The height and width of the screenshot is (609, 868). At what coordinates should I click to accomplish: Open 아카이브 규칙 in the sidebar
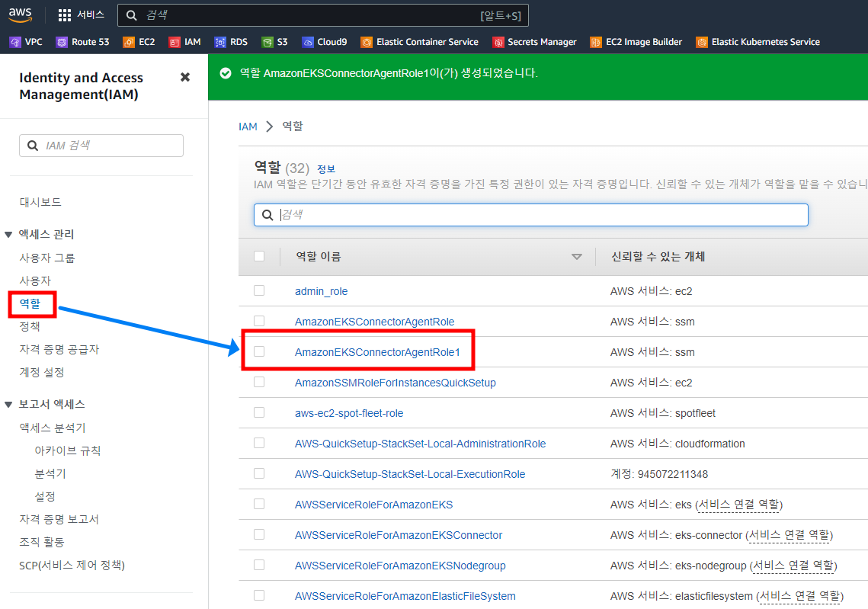(68, 450)
